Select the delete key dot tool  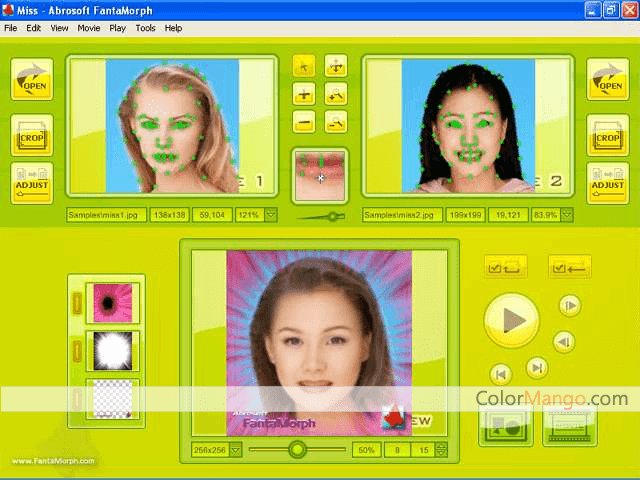pyautogui.click(x=305, y=123)
